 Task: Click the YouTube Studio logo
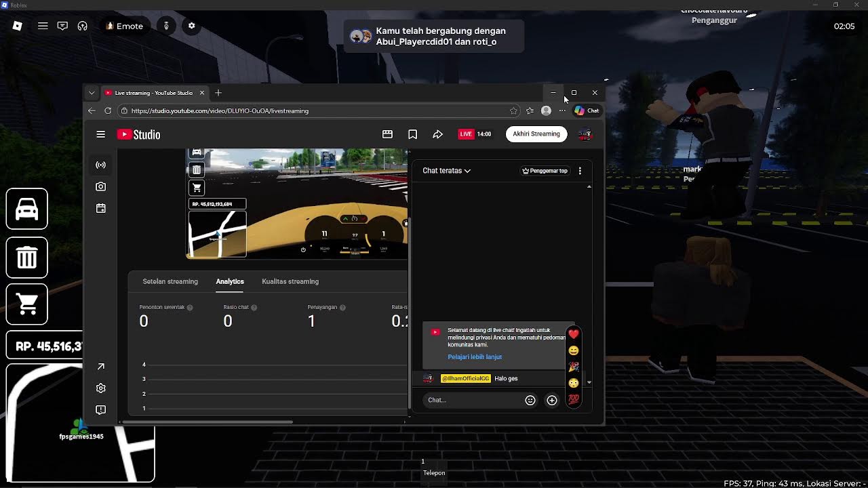point(139,134)
